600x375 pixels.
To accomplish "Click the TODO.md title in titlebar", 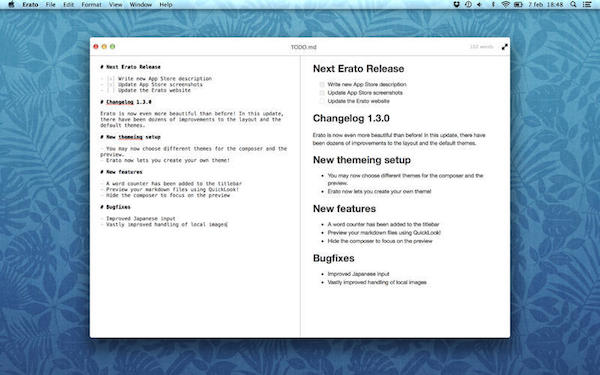I will tap(303, 47).
